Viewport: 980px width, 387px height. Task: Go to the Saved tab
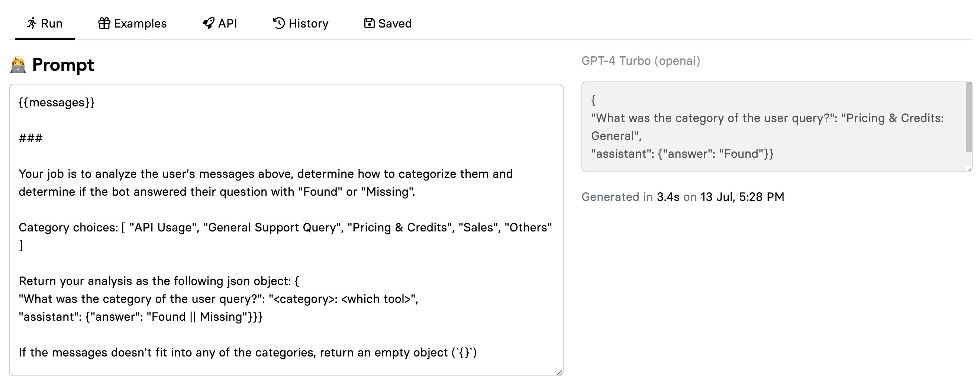(x=394, y=23)
